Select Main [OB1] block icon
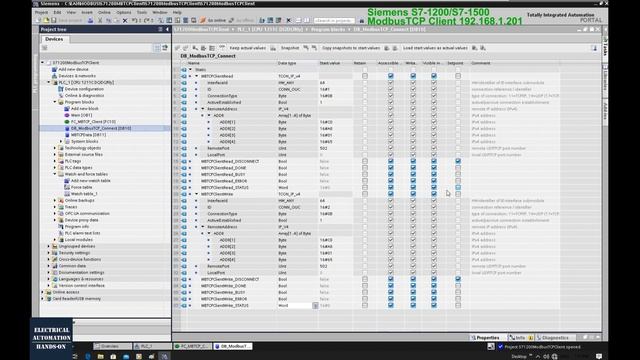640x360 pixels. tap(67, 115)
